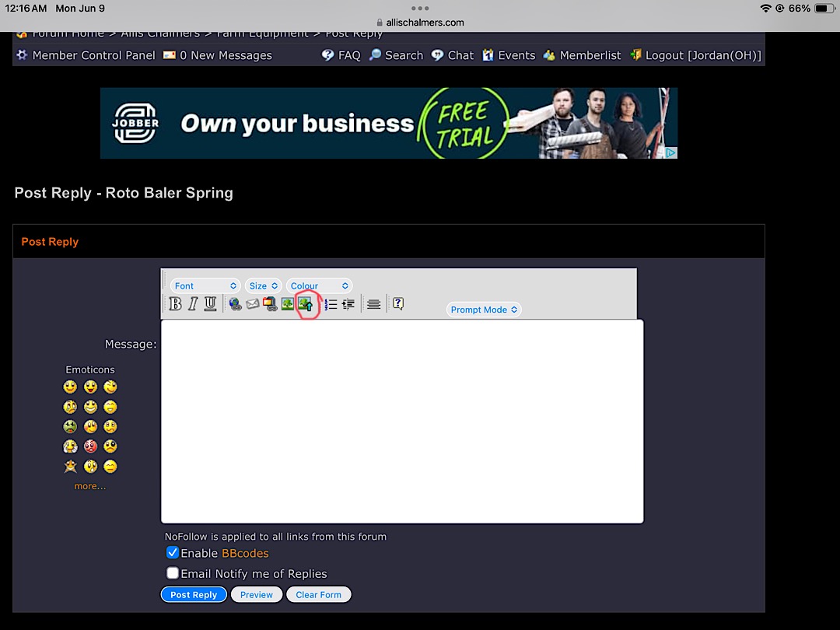Apply italic formatting in editor
Image resolution: width=840 pixels, height=630 pixels.
(x=193, y=304)
